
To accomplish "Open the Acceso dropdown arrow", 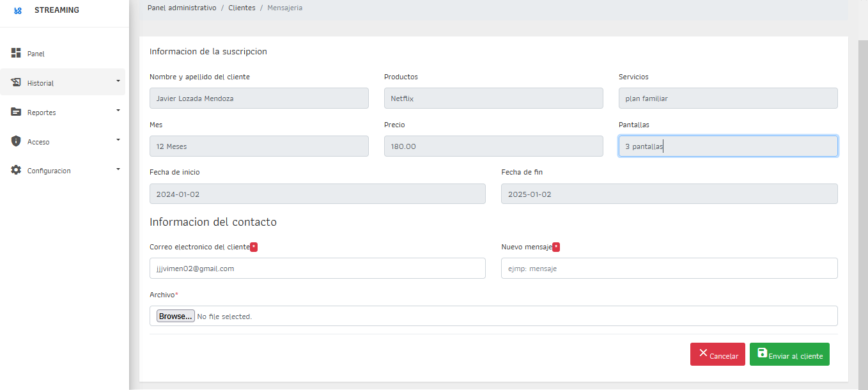I will tap(118, 140).
